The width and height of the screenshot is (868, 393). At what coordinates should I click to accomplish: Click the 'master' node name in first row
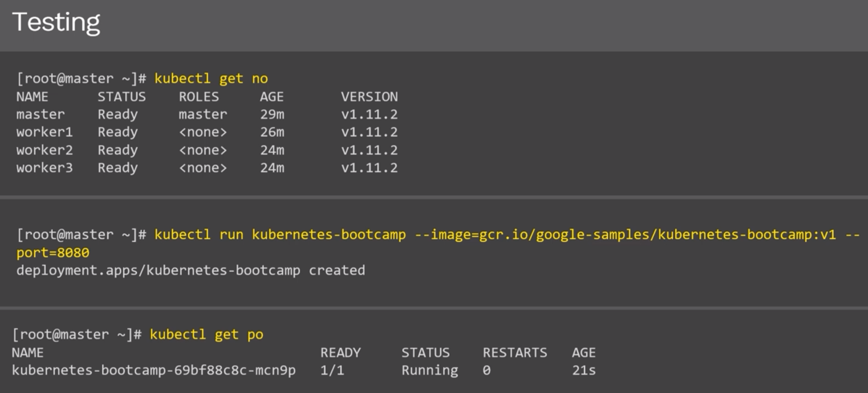click(40, 114)
